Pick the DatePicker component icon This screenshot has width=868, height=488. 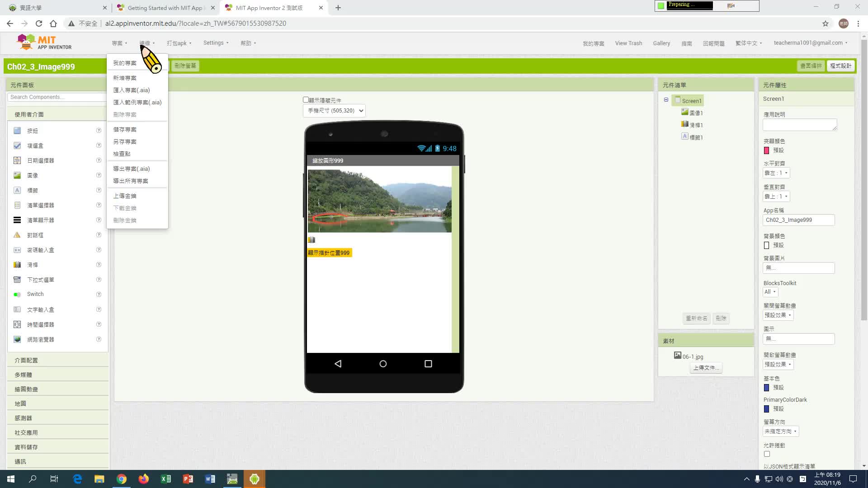coord(17,160)
